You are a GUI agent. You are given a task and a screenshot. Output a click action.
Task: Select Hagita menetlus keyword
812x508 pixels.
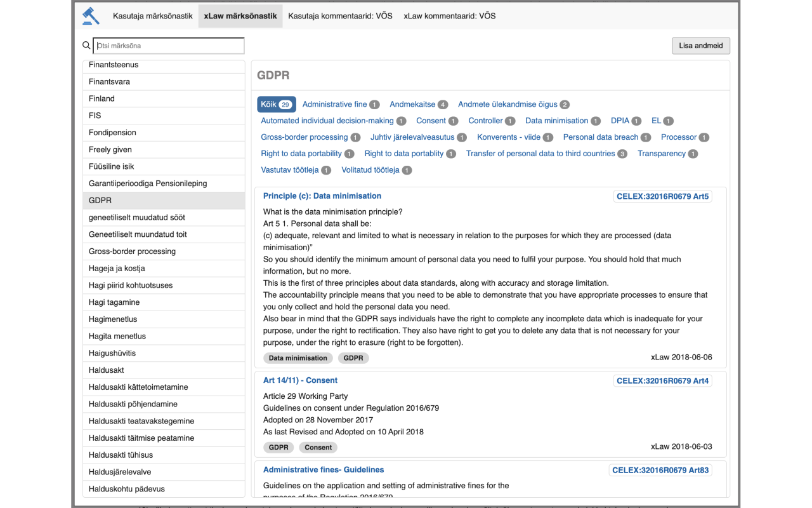[x=164, y=337]
